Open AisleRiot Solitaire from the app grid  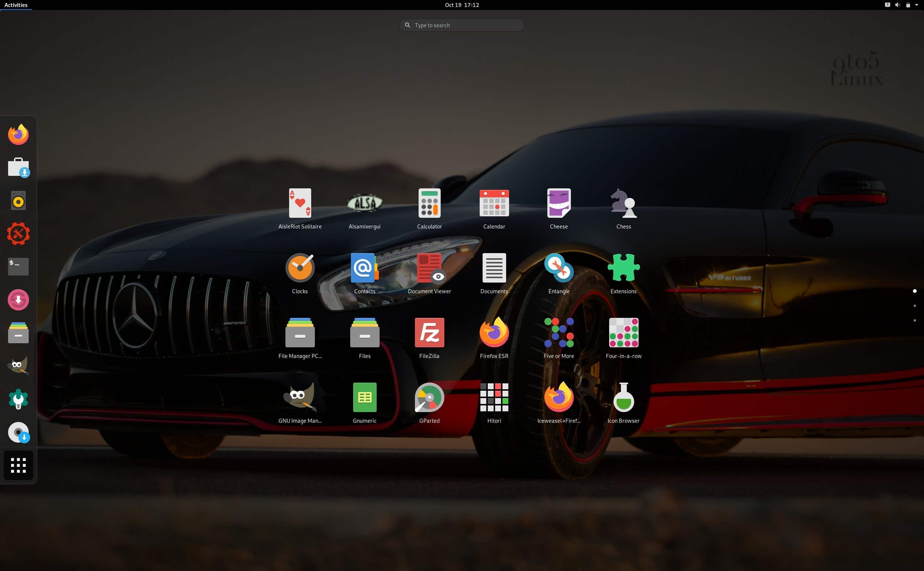tap(300, 209)
